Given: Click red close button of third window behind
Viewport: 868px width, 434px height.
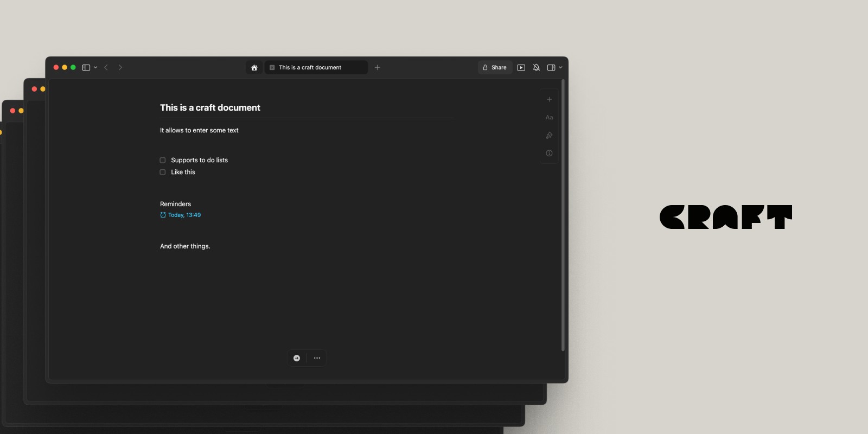Looking at the screenshot, I should [x=12, y=111].
